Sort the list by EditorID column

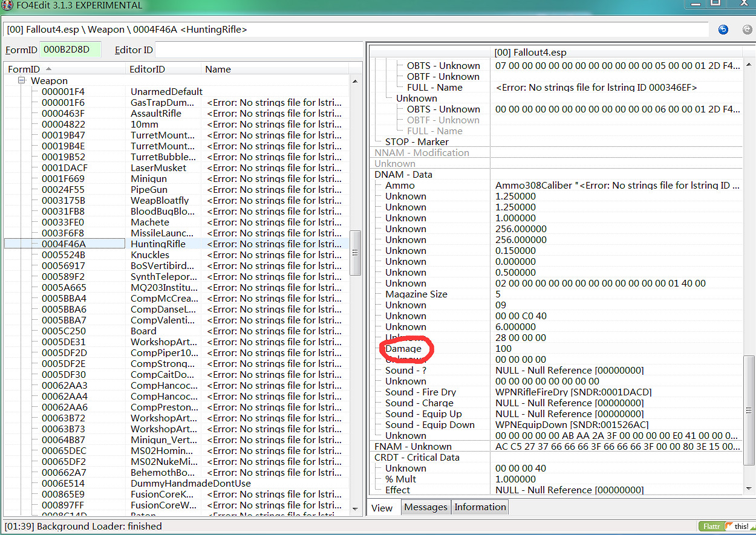click(x=147, y=69)
